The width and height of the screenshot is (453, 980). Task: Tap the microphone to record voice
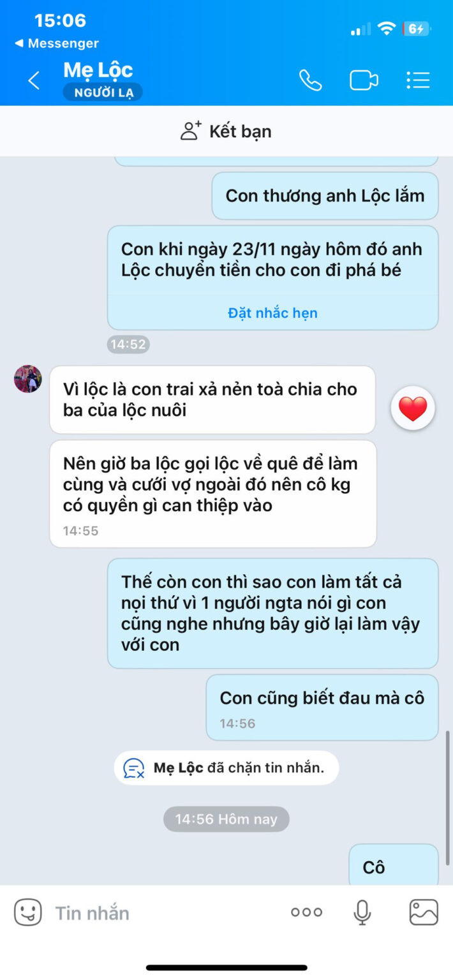point(362,912)
